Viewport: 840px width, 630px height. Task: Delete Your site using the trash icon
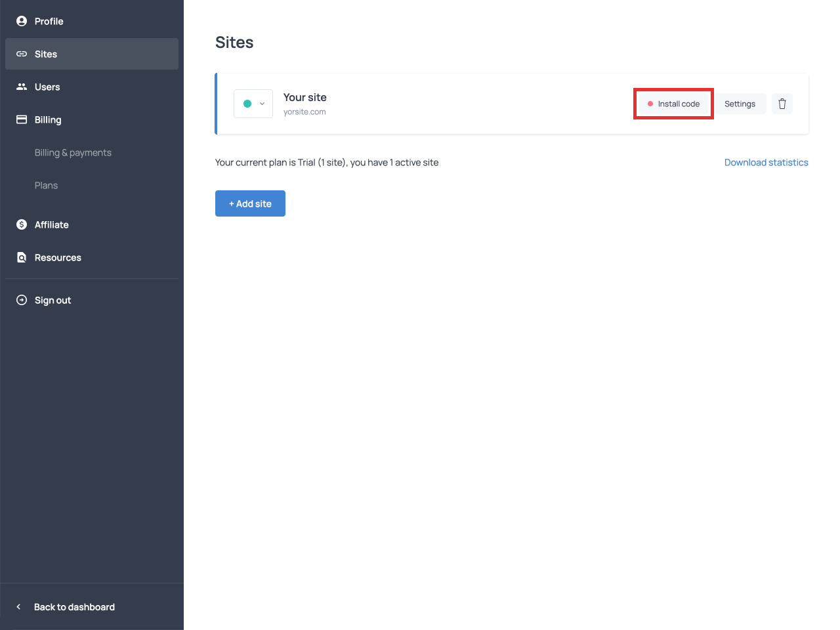pyautogui.click(x=782, y=104)
